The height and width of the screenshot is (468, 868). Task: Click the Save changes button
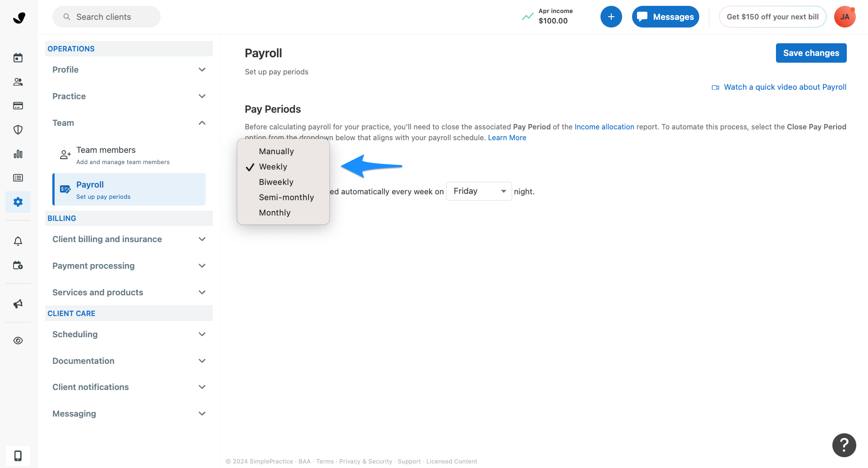[811, 53]
